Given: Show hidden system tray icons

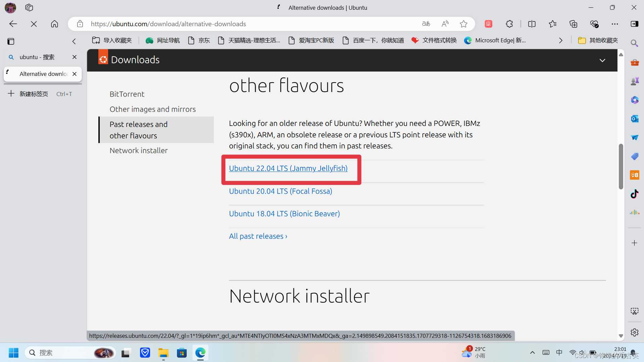Looking at the screenshot, I should click(533, 353).
